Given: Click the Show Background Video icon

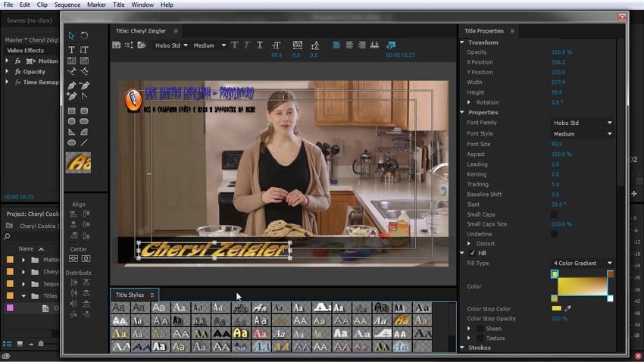Looking at the screenshot, I should pyautogui.click(x=391, y=45).
